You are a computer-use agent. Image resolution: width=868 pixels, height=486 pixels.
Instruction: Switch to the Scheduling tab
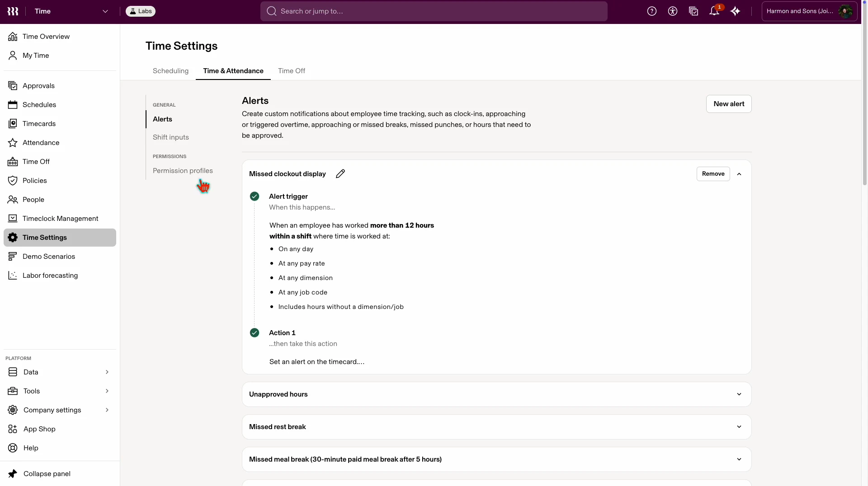(170, 71)
